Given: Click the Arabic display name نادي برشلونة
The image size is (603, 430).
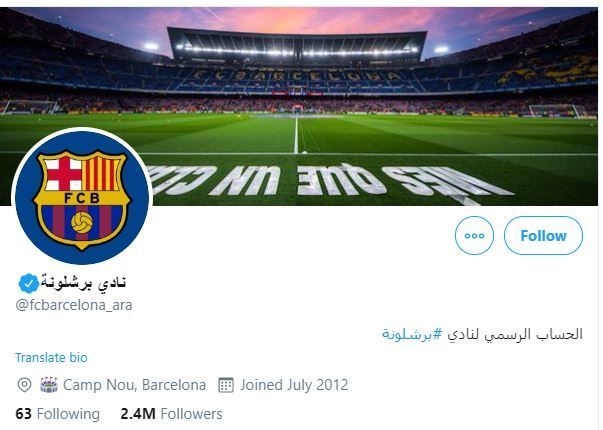Looking at the screenshot, I should [83, 282].
